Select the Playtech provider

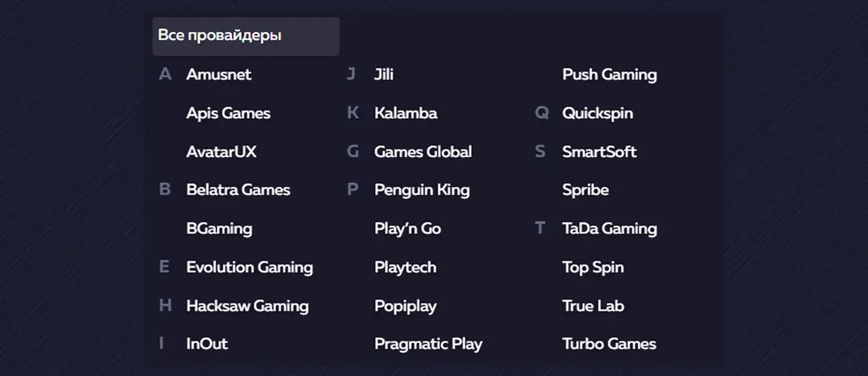[x=405, y=268]
